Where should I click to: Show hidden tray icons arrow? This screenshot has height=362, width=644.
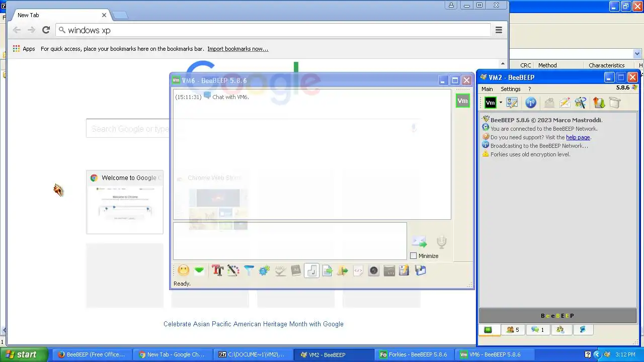click(598, 354)
